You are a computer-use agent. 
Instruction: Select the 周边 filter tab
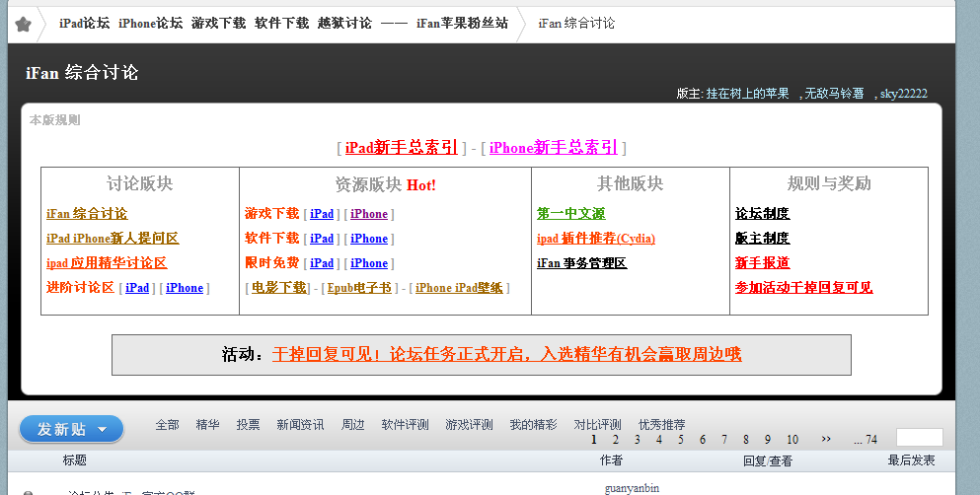coord(352,424)
